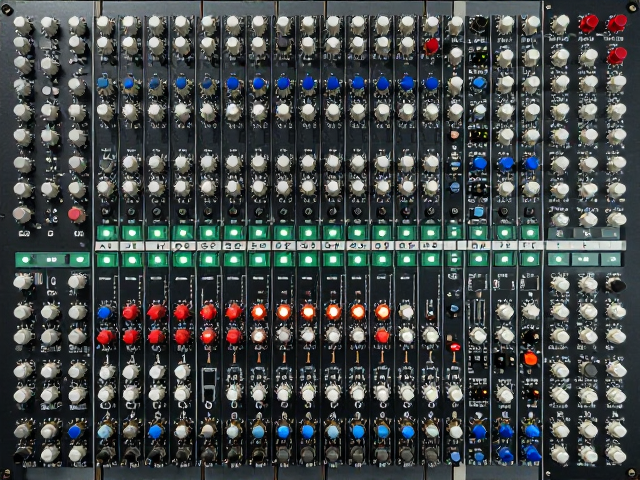
Task: Click the large black knob topping the LED-display channel strip
Action: point(479,24)
